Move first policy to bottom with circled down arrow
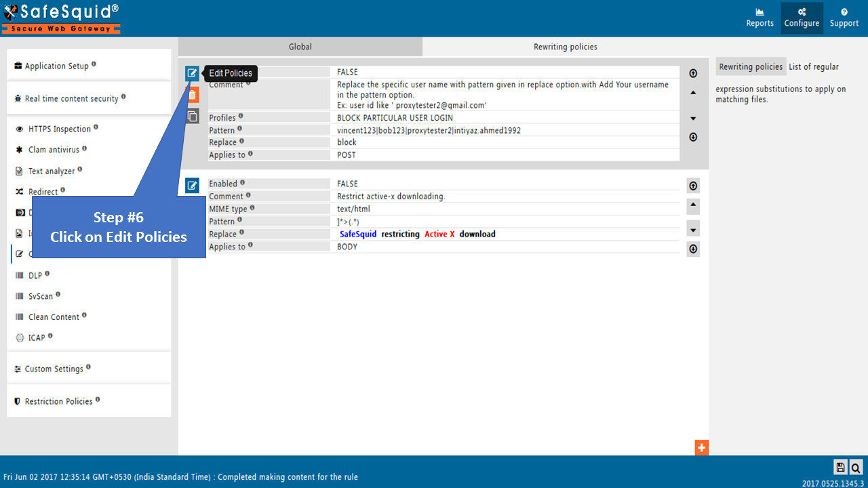The image size is (868, 488). pos(693,137)
